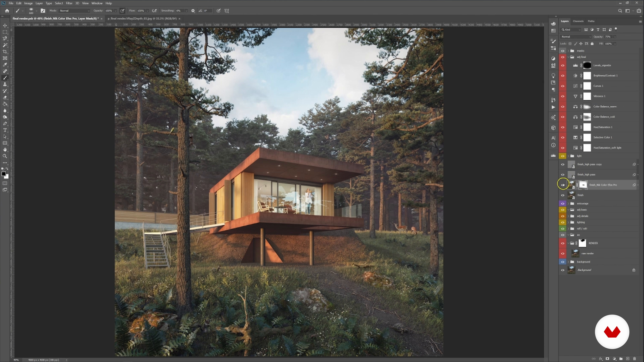The image size is (644, 362).
Task: Switch to the Paths tab
Action: [x=591, y=21]
